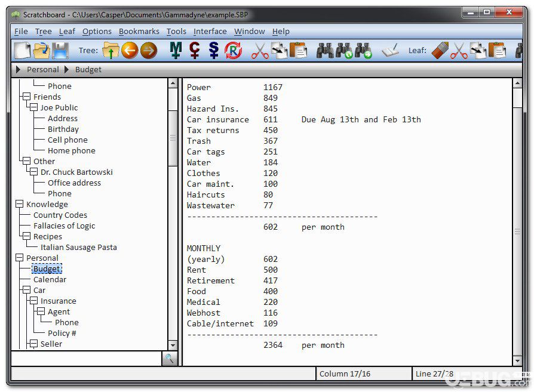Click Personal in the breadcrumb path

click(43, 69)
